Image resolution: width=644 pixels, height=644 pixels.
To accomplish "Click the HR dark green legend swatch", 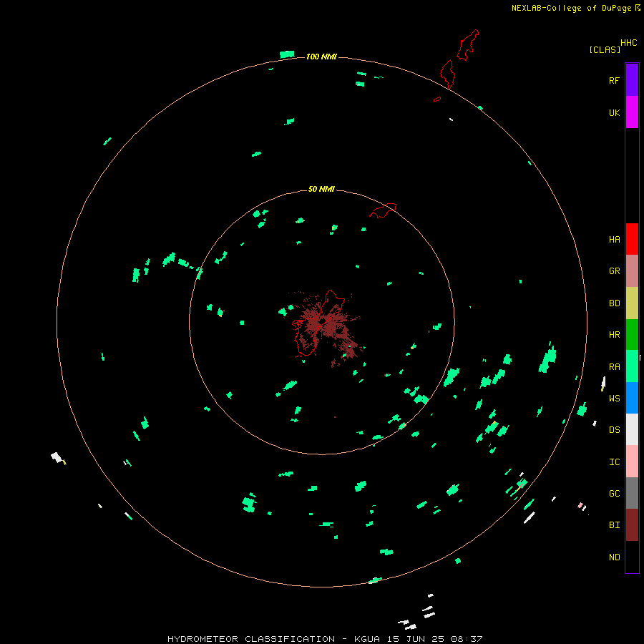I will click(632, 334).
